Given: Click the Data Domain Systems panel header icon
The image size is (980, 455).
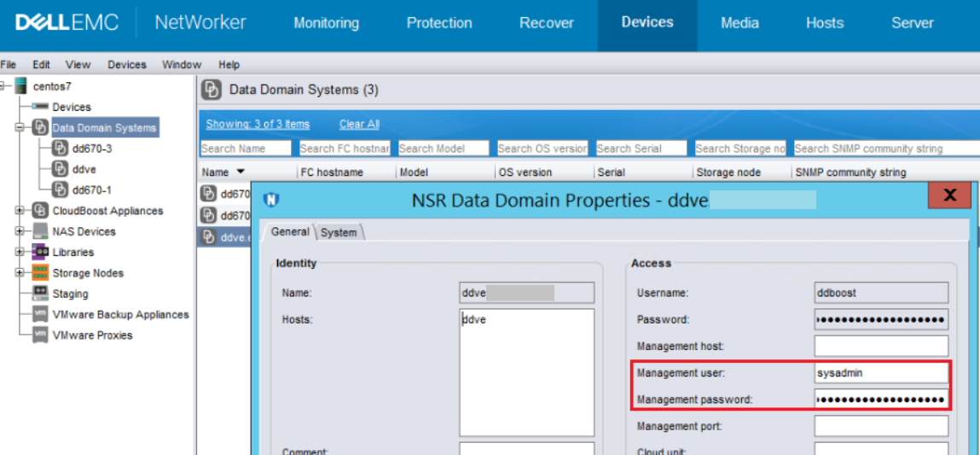Looking at the screenshot, I should [x=212, y=90].
